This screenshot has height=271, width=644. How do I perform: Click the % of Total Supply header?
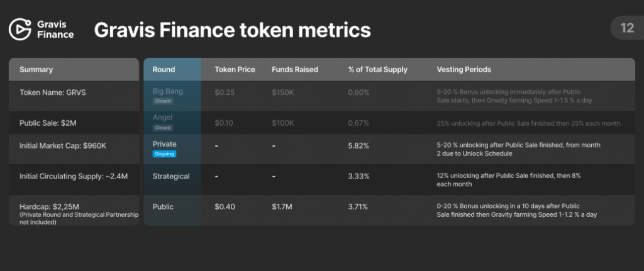[x=377, y=69]
